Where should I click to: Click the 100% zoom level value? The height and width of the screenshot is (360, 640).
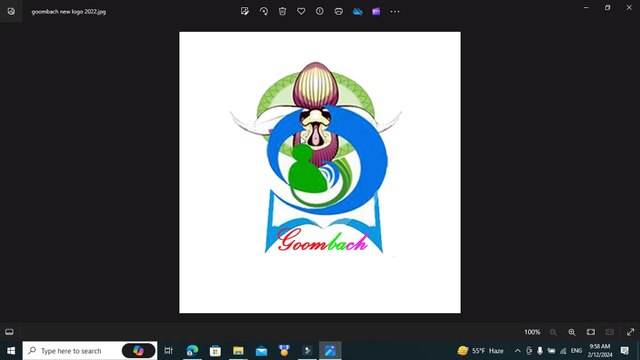click(x=532, y=332)
